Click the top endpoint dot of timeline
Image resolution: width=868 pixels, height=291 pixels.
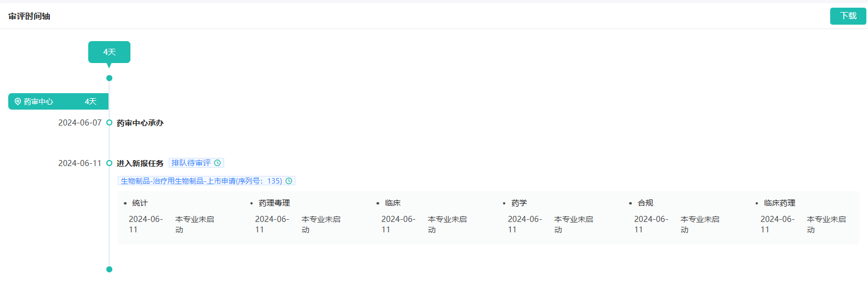(109, 78)
